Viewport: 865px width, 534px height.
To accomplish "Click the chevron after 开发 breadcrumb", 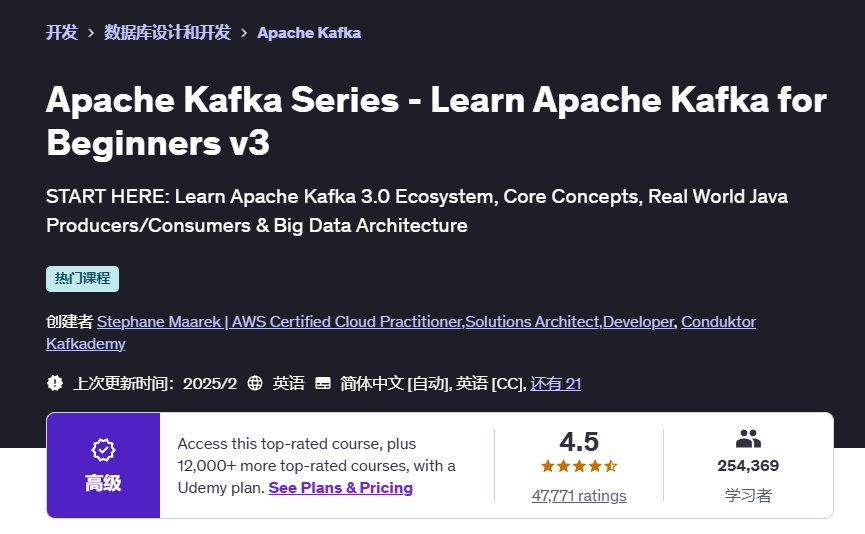I will click(x=91, y=33).
